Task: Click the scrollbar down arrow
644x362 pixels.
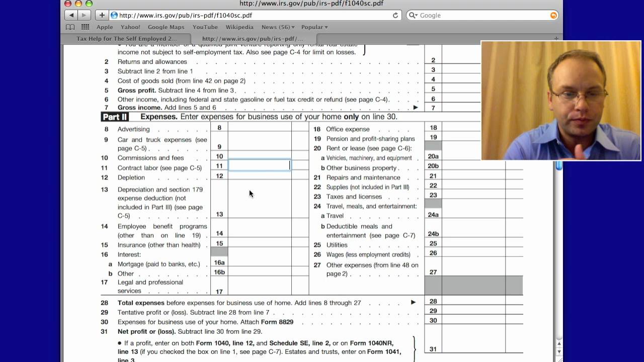Action: [x=559, y=351]
